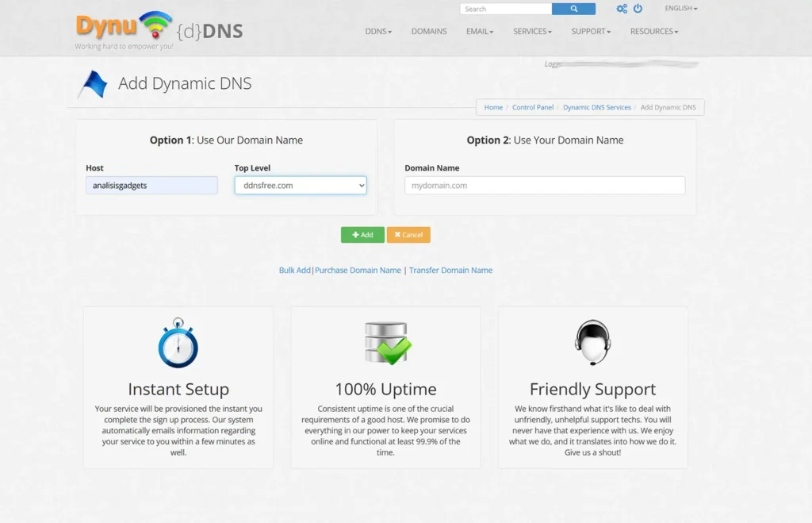Click the 100% Uptime heading
The height and width of the screenshot is (523, 812).
[x=386, y=389]
